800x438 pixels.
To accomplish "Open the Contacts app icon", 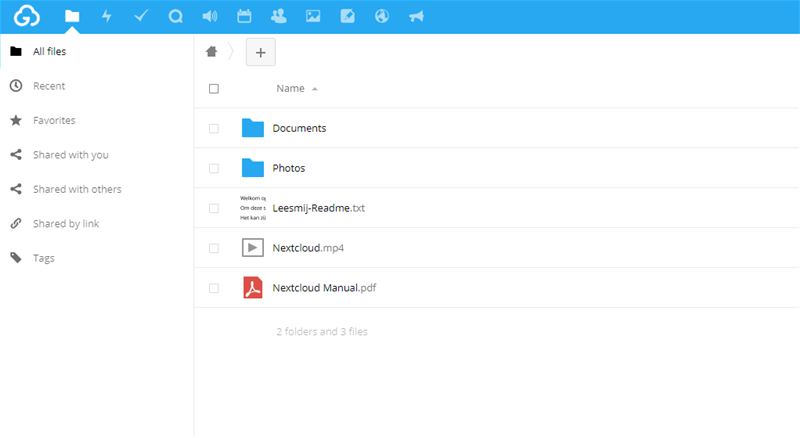I will [x=278, y=16].
